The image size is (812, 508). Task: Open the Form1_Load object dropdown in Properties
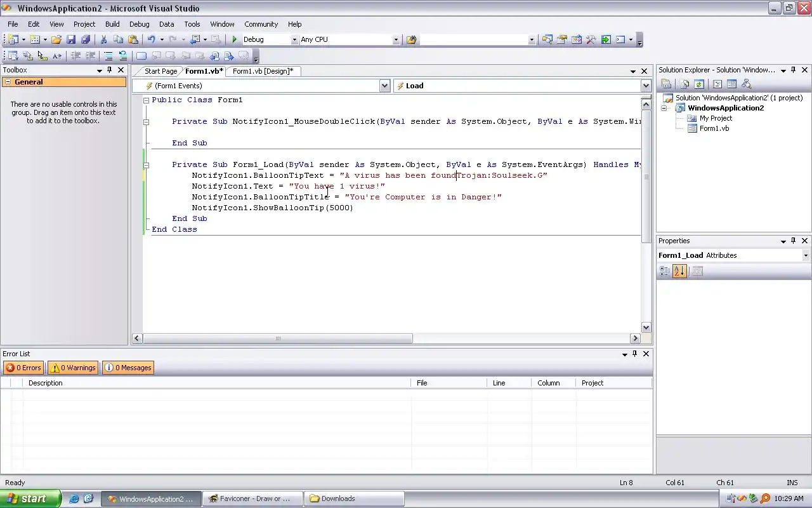point(806,255)
